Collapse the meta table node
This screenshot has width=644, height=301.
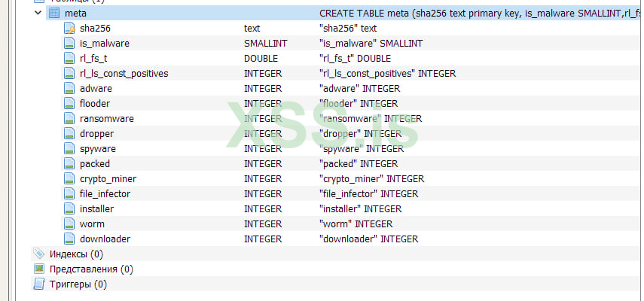click(x=38, y=13)
